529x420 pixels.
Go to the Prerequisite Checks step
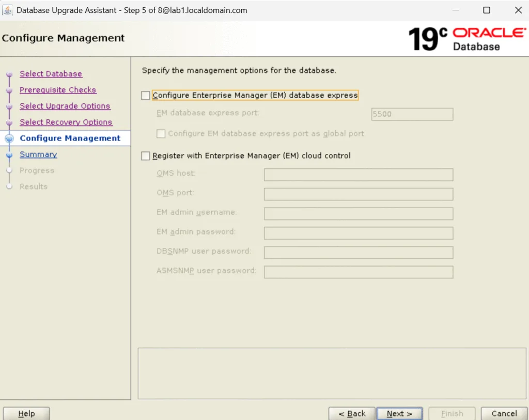click(58, 89)
